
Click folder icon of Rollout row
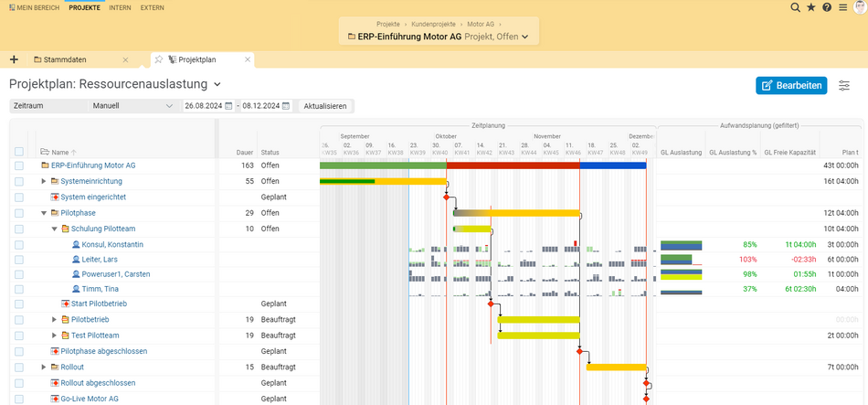[x=55, y=367]
